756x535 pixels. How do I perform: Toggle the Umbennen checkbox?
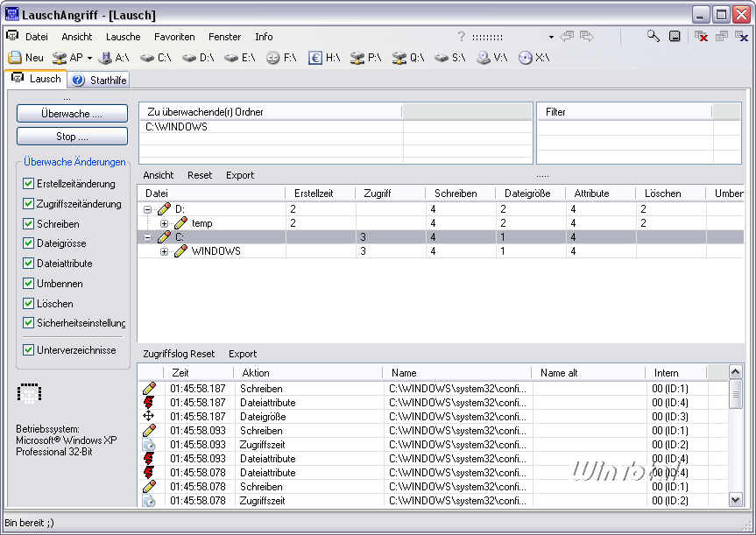pyautogui.click(x=29, y=284)
